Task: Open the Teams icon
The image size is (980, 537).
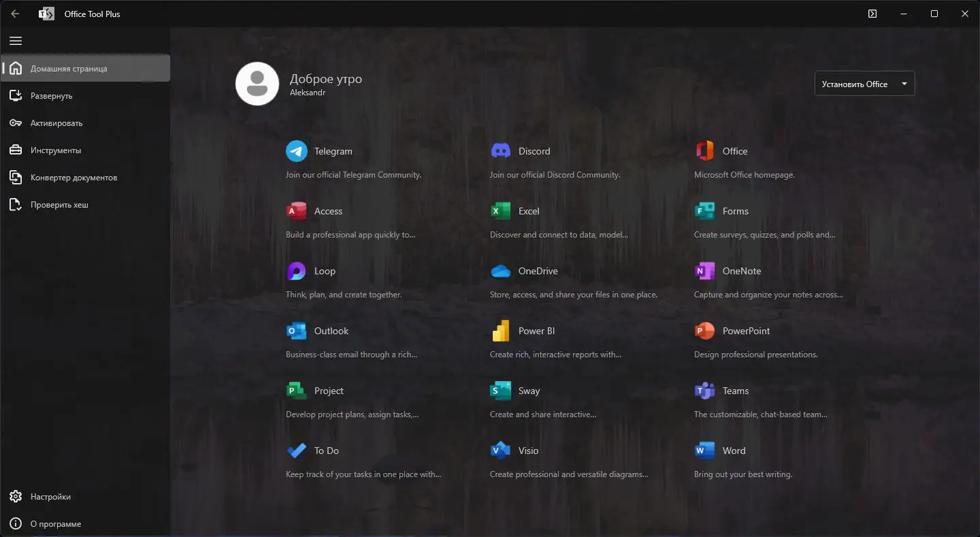Action: point(705,391)
